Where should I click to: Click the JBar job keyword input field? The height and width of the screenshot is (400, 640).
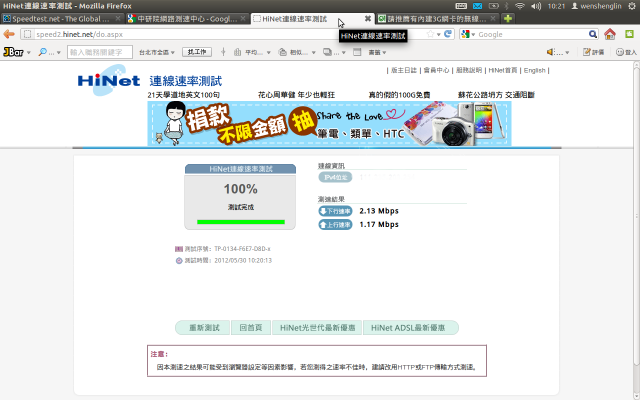pos(100,52)
